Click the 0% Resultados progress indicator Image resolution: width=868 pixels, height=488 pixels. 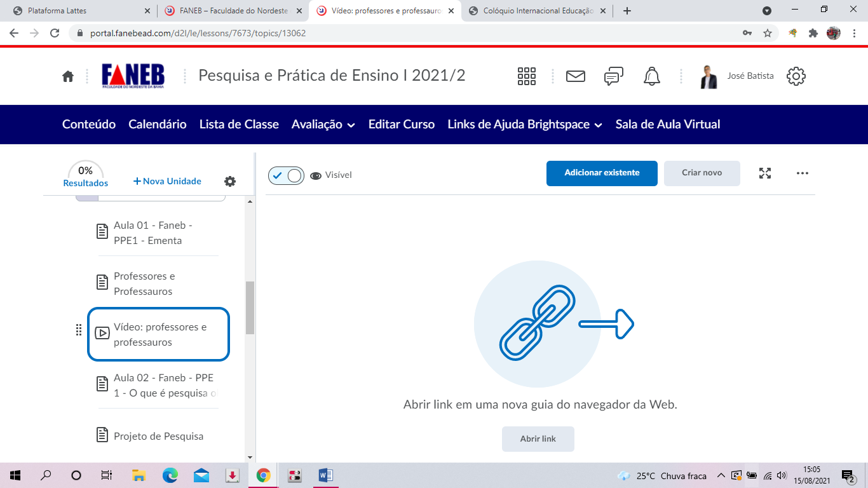[x=86, y=175]
